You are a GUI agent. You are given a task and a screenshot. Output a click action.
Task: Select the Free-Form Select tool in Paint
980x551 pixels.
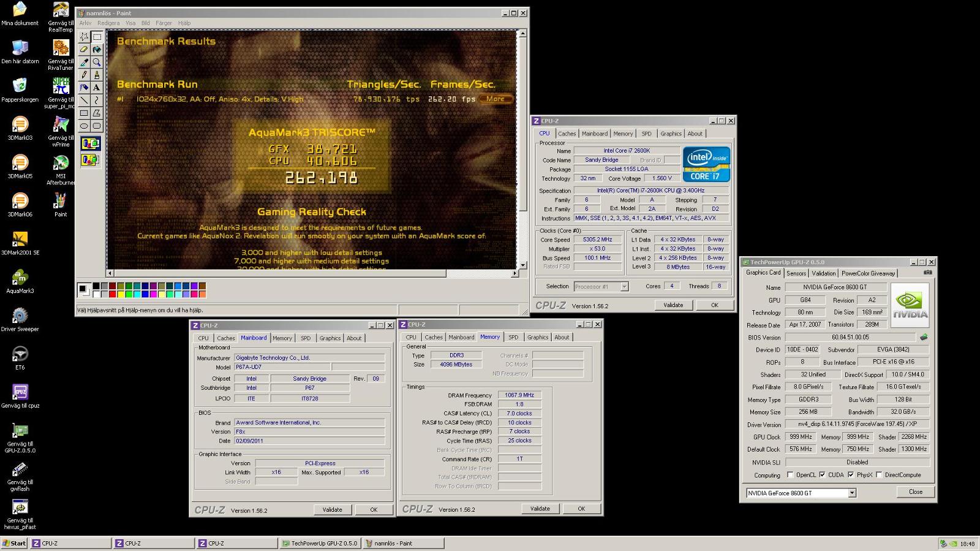point(84,37)
